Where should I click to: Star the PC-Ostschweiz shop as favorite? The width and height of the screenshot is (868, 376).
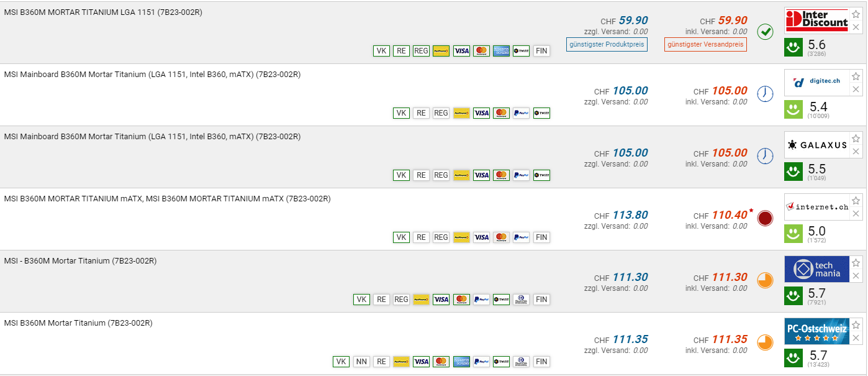856,325
